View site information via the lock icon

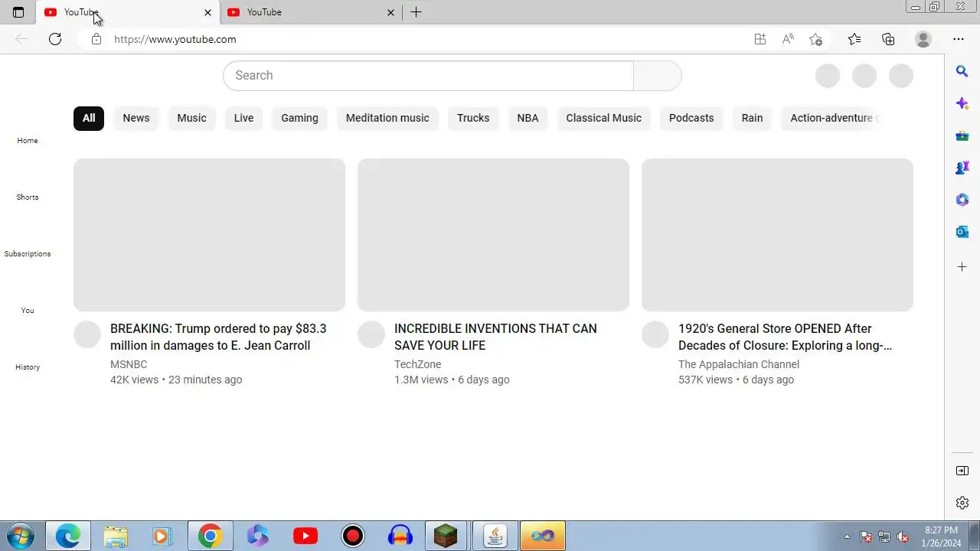[96, 39]
